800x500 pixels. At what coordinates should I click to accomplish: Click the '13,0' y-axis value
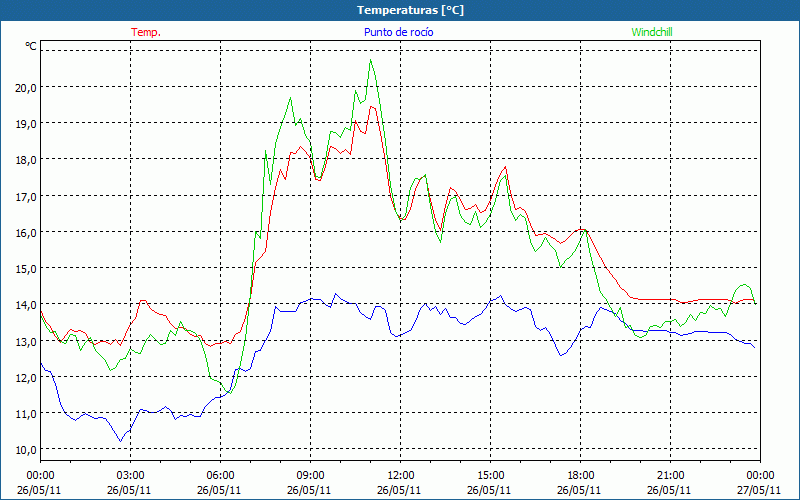26,341
